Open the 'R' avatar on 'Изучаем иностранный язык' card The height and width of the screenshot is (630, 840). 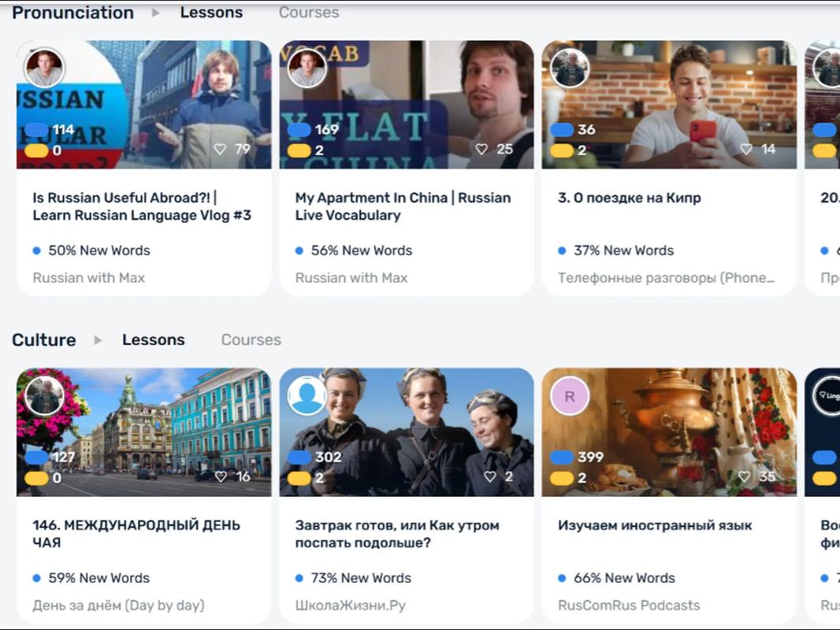point(570,396)
